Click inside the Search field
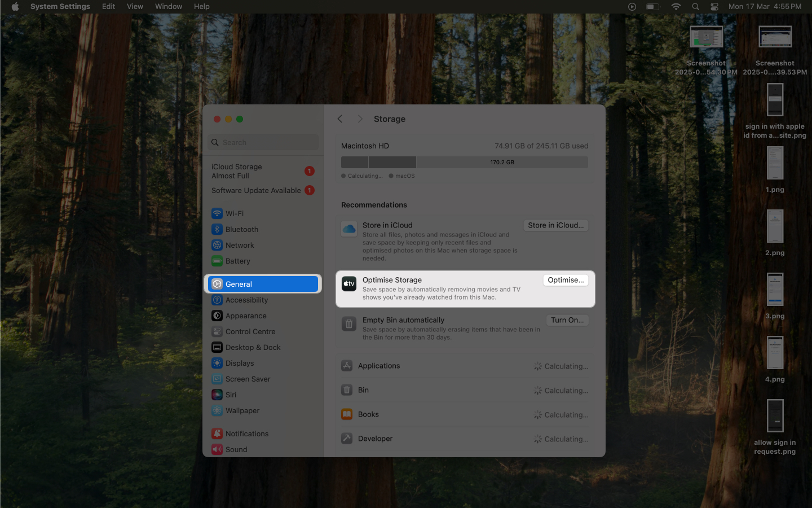 pyautogui.click(x=262, y=142)
